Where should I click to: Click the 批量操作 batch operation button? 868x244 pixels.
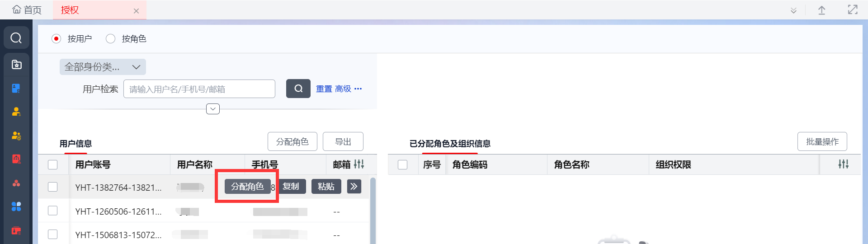822,142
